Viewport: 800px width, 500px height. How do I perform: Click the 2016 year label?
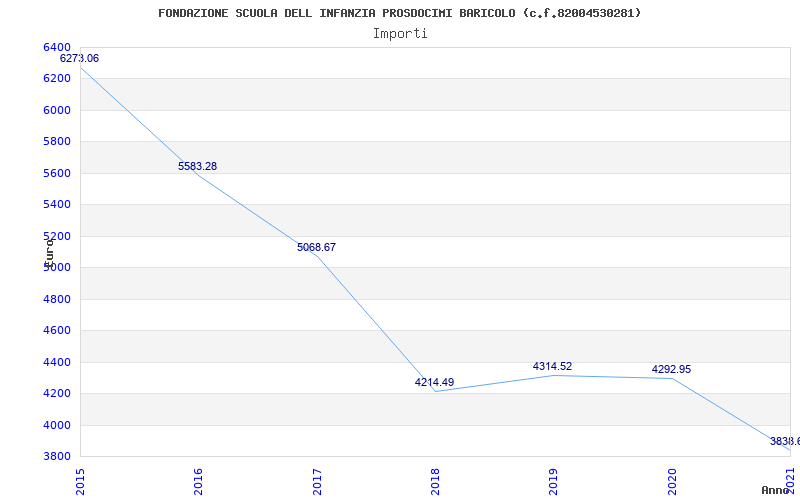tap(199, 480)
